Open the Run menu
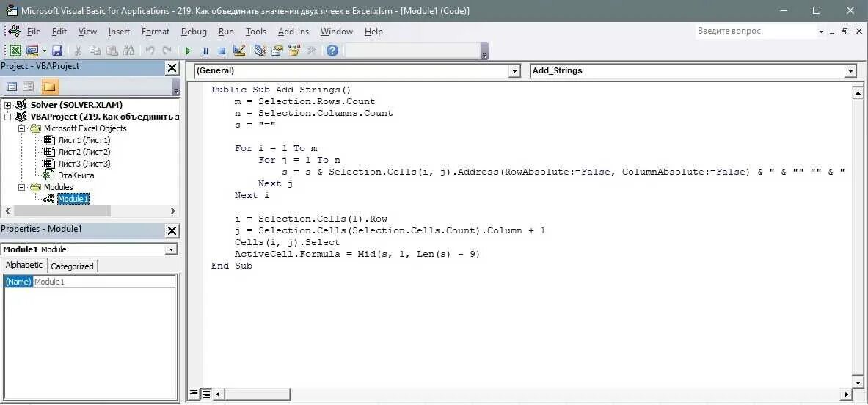The height and width of the screenshot is (405, 868). 227,32
